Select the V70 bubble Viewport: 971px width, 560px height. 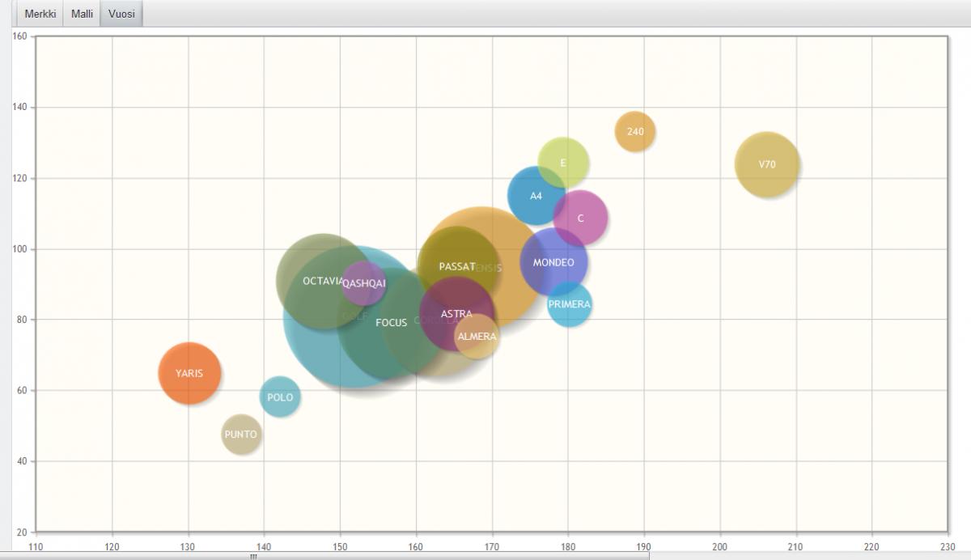[x=767, y=164]
